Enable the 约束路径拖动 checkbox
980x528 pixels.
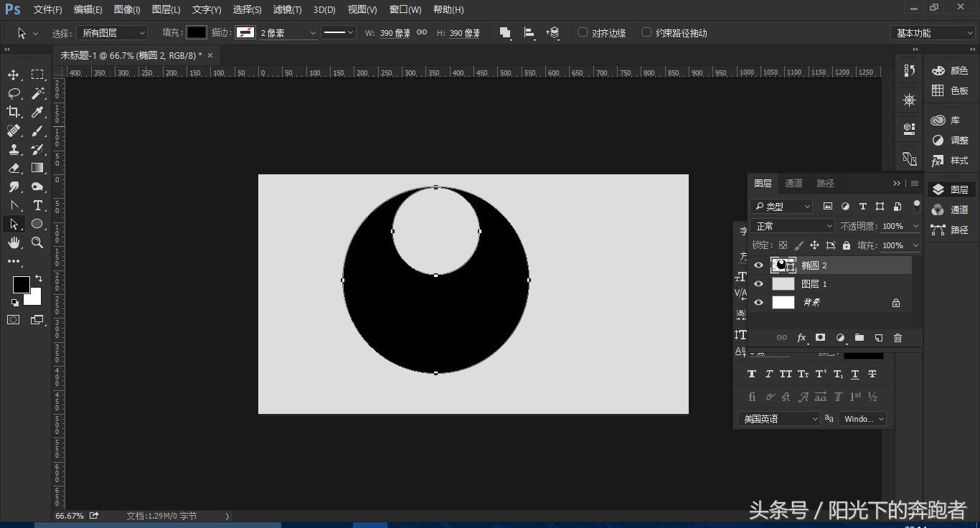coord(646,32)
